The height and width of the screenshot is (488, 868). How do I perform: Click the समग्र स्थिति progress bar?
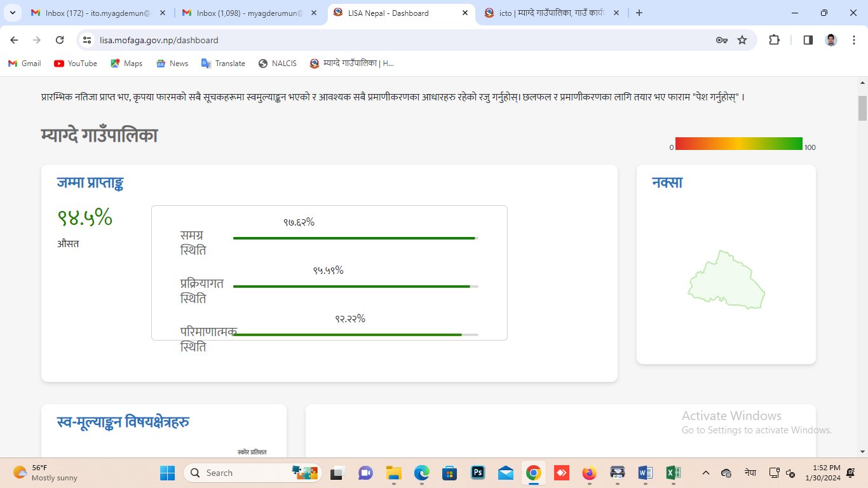[x=355, y=238]
